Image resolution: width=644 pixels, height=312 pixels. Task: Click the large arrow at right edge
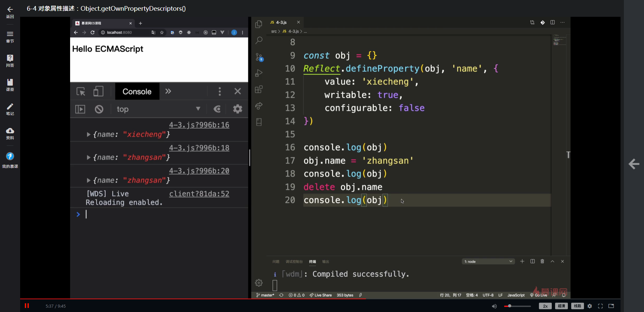(634, 164)
